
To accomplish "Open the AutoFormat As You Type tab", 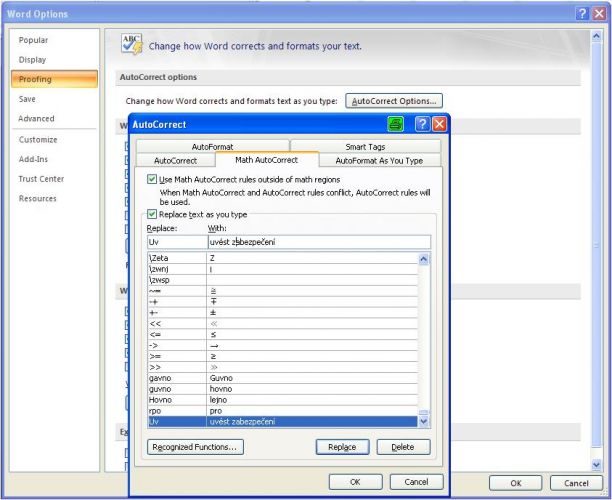I will (x=379, y=160).
